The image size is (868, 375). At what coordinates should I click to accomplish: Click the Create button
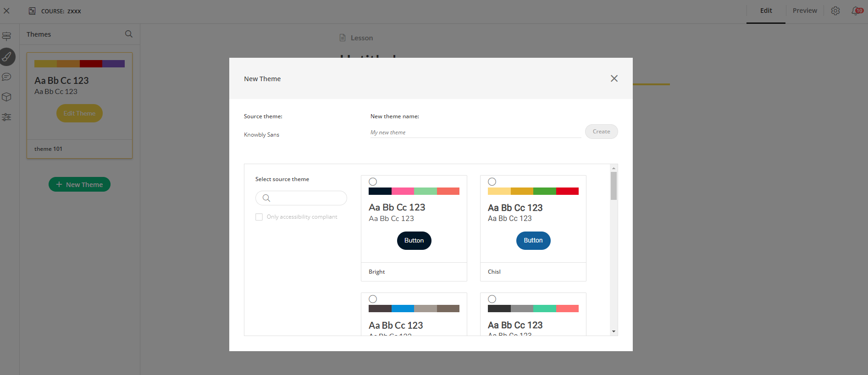point(601,132)
